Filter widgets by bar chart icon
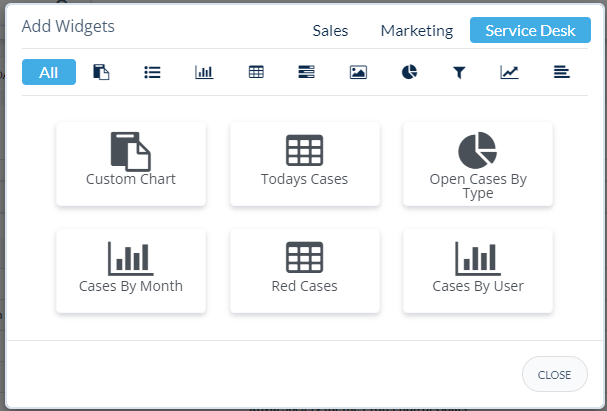607x411 pixels. point(204,72)
